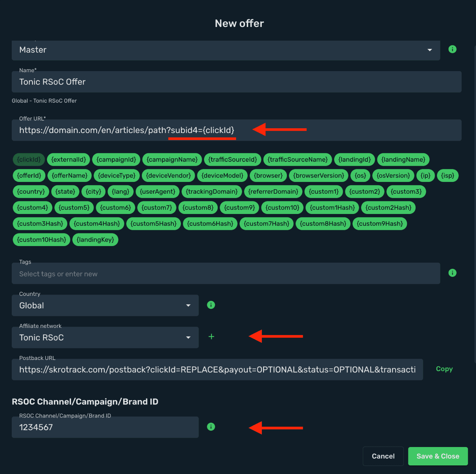
Task: Insert the {custom6} token
Action: [x=116, y=208]
